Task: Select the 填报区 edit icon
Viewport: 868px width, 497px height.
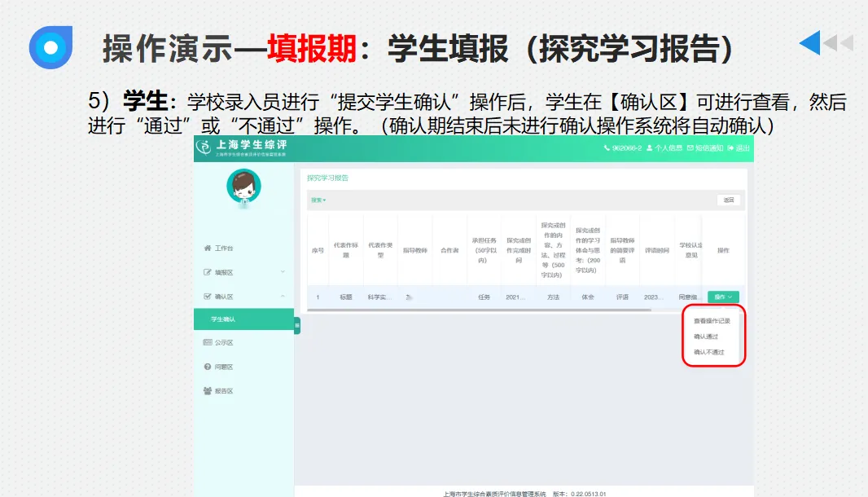Action: point(206,271)
